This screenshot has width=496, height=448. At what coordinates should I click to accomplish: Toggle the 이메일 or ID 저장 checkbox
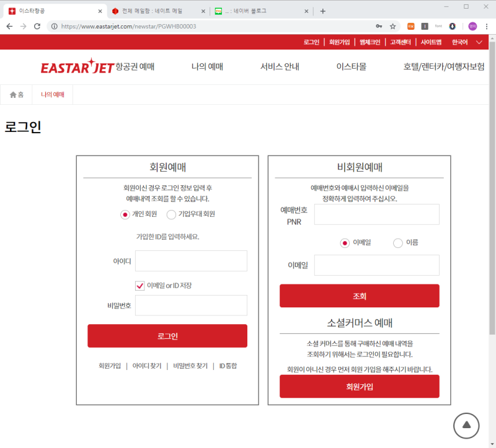pyautogui.click(x=140, y=286)
